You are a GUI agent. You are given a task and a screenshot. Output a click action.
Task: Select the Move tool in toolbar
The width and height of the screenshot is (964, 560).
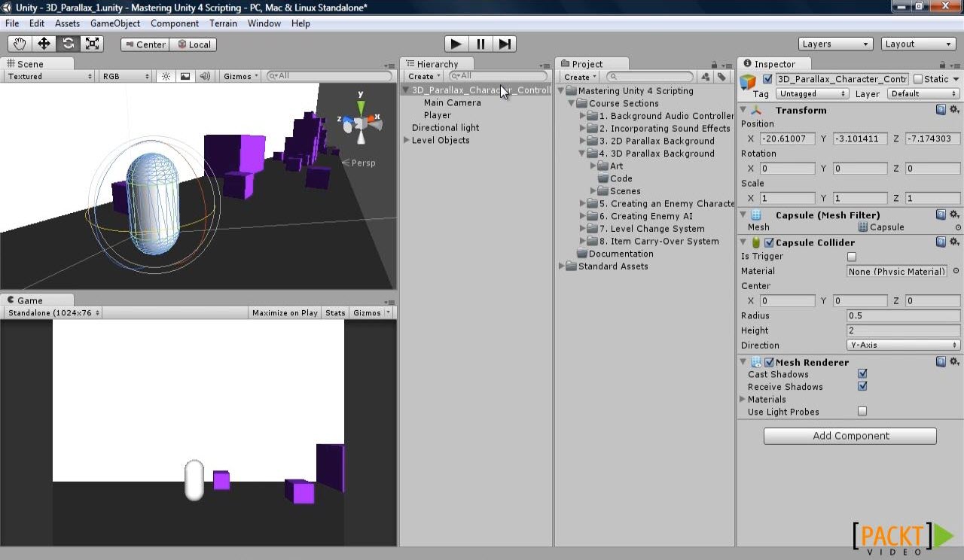pos(44,44)
